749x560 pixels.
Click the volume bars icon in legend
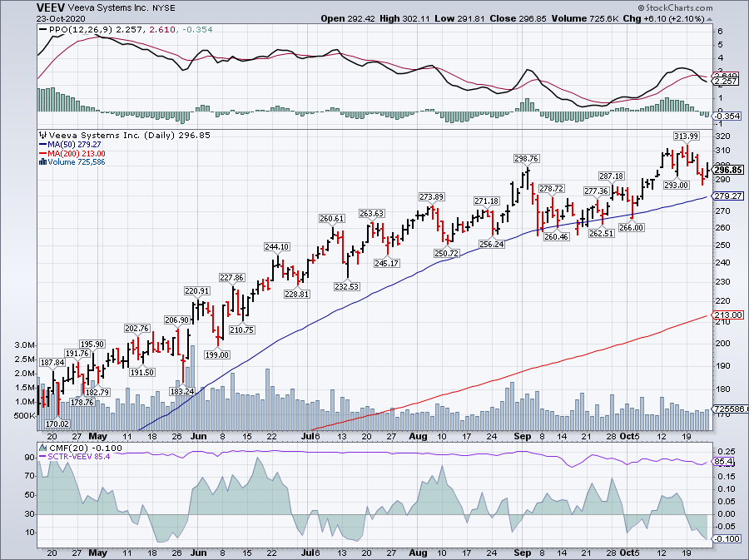(x=43, y=162)
